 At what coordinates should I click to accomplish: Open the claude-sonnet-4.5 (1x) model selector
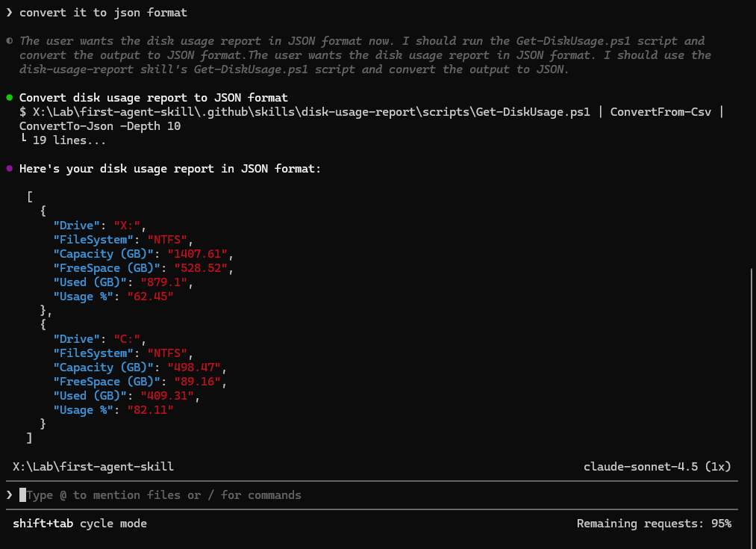[x=657, y=467]
